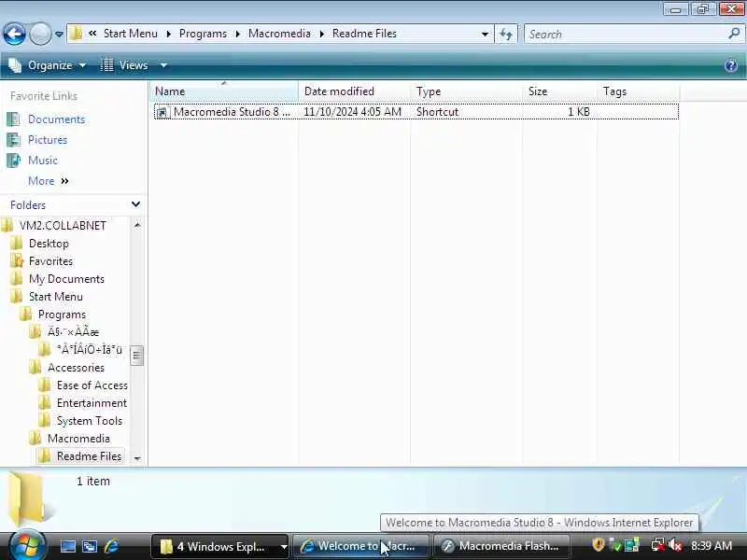Click Show Desktop quick launch icon
This screenshot has height=560, width=747.
[x=67, y=546]
